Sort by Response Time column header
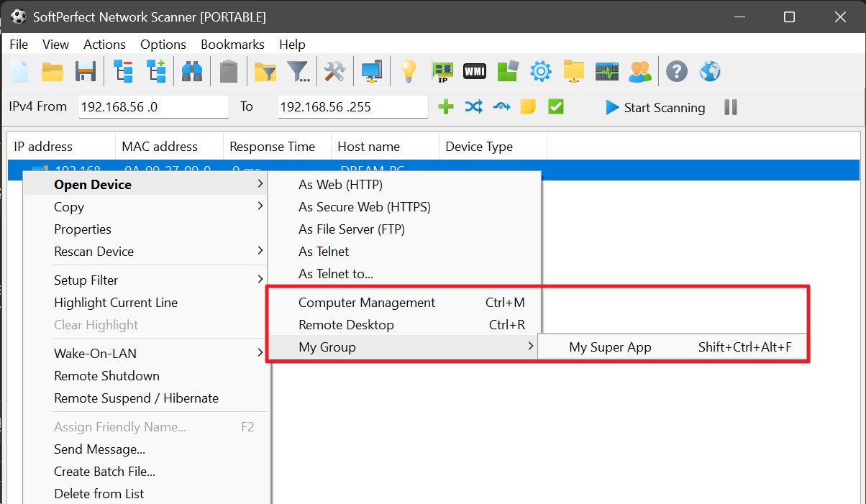This screenshot has width=866, height=504. point(277,147)
